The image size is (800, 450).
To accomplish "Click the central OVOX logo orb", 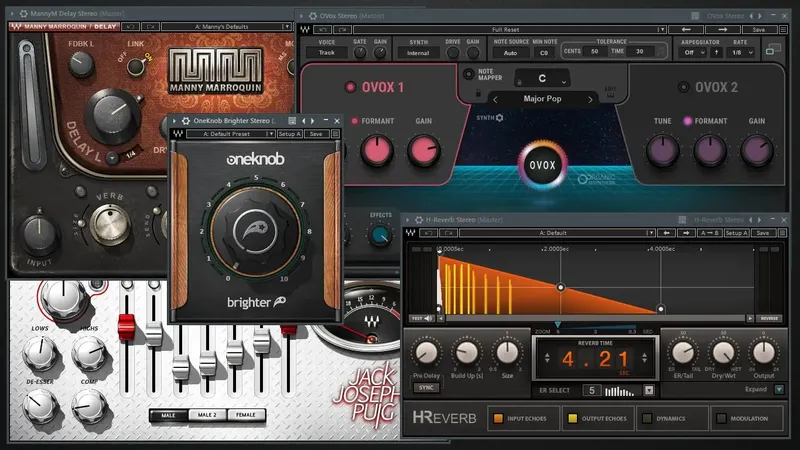I will coord(542,165).
